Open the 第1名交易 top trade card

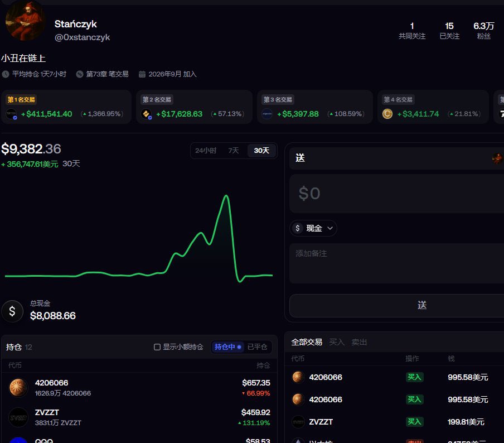(66, 107)
